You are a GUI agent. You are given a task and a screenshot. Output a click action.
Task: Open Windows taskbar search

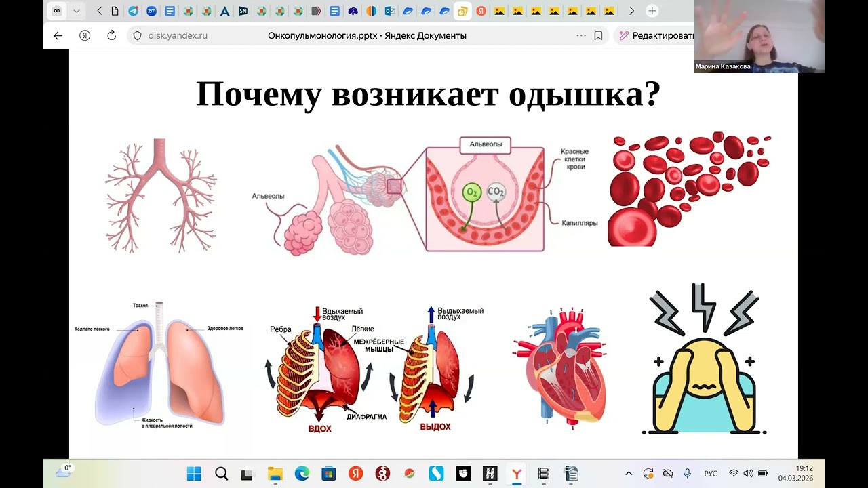point(221,473)
